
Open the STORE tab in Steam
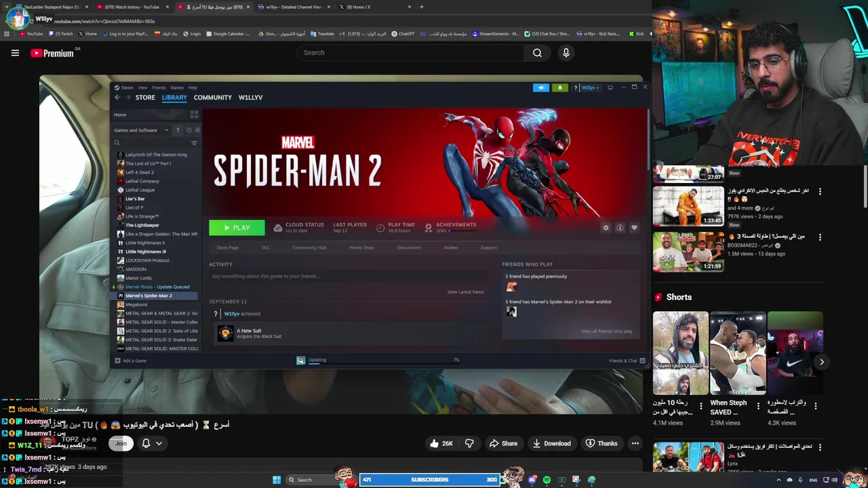tap(145, 98)
